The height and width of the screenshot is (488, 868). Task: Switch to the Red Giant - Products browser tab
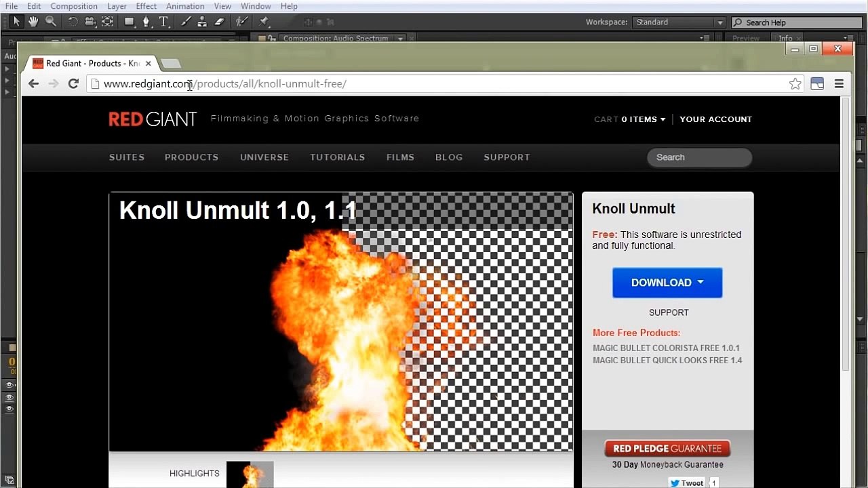pyautogui.click(x=92, y=64)
